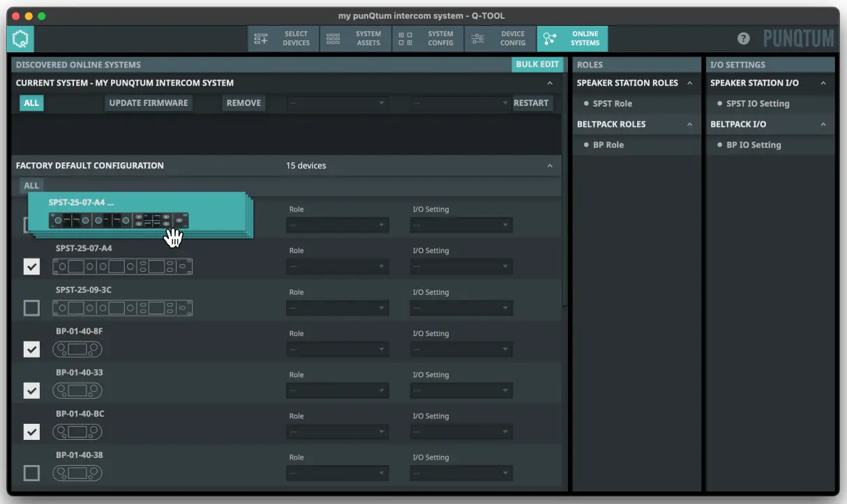This screenshot has height=504, width=847.
Task: Collapse the Current System section
Action: click(550, 83)
